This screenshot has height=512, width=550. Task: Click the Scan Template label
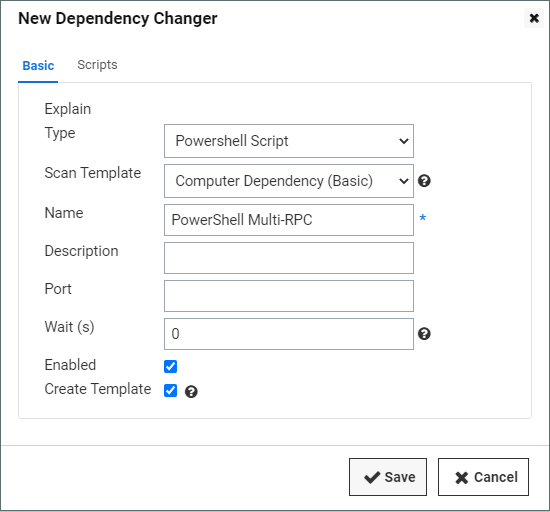click(93, 173)
